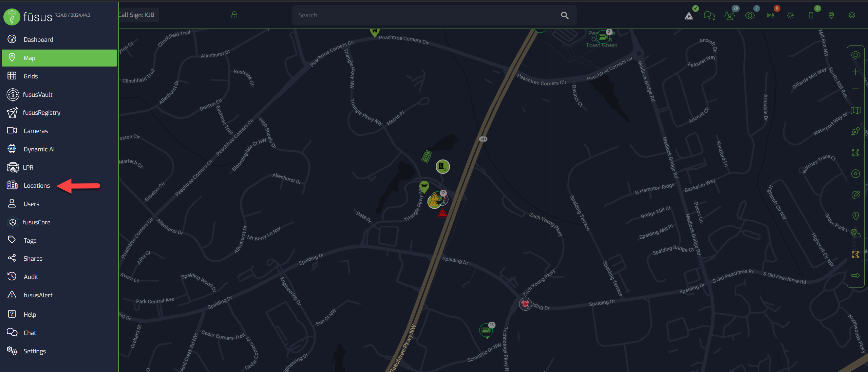The width and height of the screenshot is (868, 372).
Task: Expand the camera cluster marker labeled 16
Action: click(x=486, y=330)
